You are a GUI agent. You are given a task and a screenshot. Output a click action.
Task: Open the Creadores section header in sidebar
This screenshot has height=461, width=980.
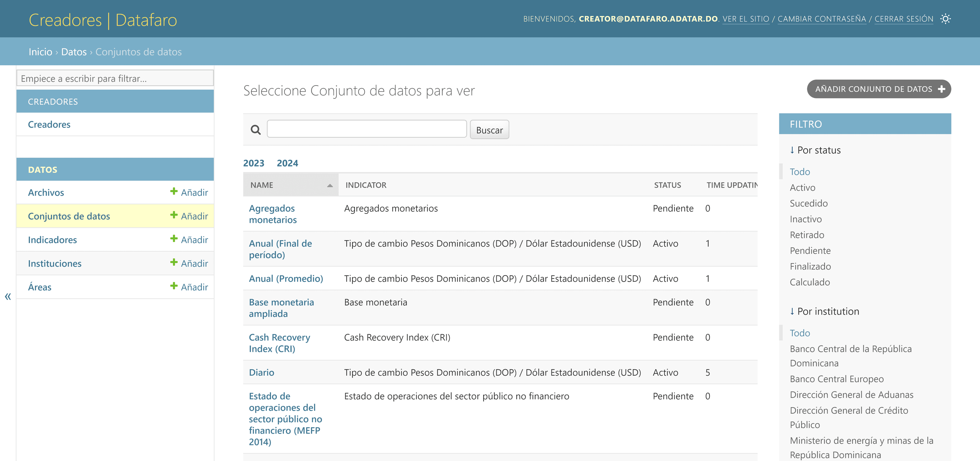(x=53, y=102)
